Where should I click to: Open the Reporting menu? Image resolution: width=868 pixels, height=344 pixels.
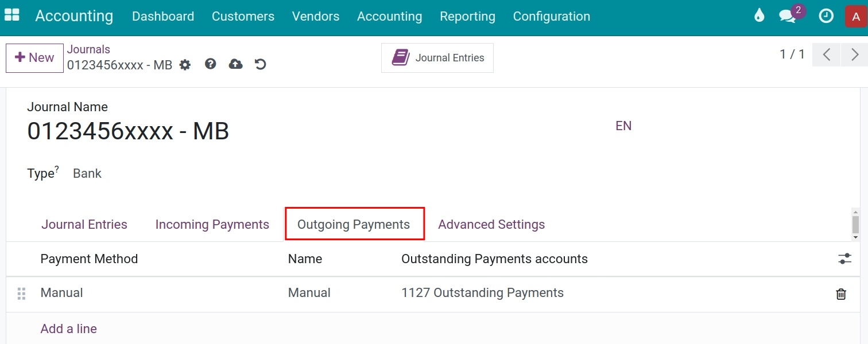click(x=467, y=16)
